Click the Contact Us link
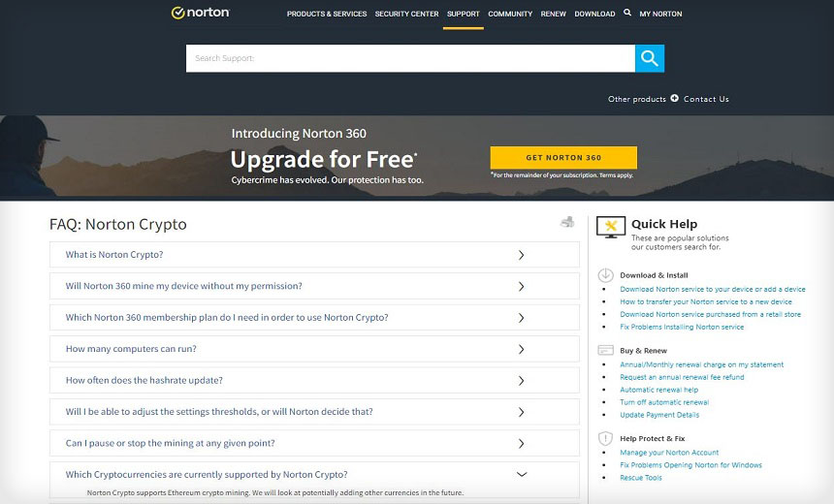 coord(706,99)
